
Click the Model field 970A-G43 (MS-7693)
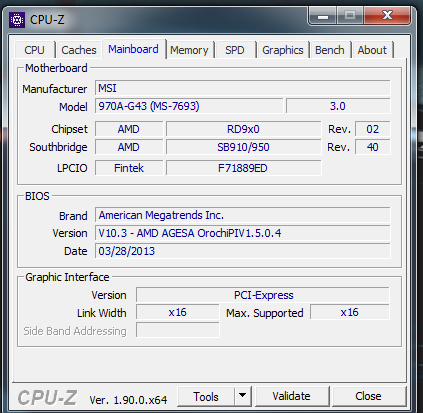(189, 106)
